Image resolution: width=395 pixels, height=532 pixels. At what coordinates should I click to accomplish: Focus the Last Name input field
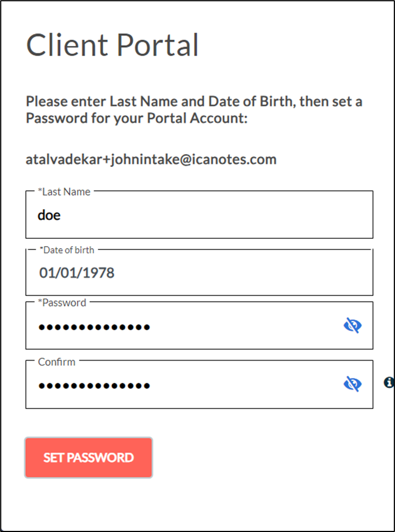pos(199,215)
